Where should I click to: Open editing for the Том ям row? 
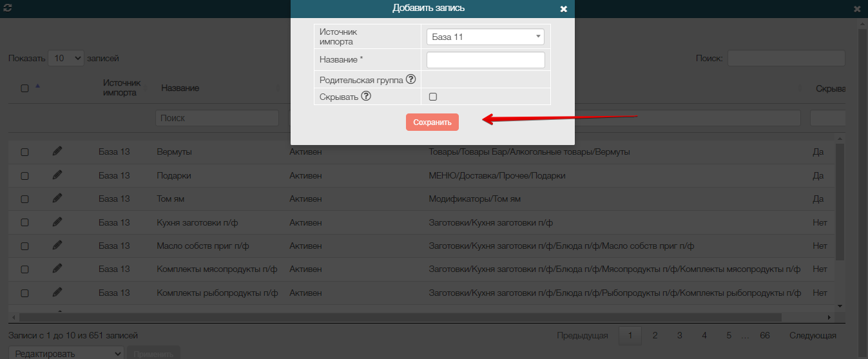coord(57,199)
